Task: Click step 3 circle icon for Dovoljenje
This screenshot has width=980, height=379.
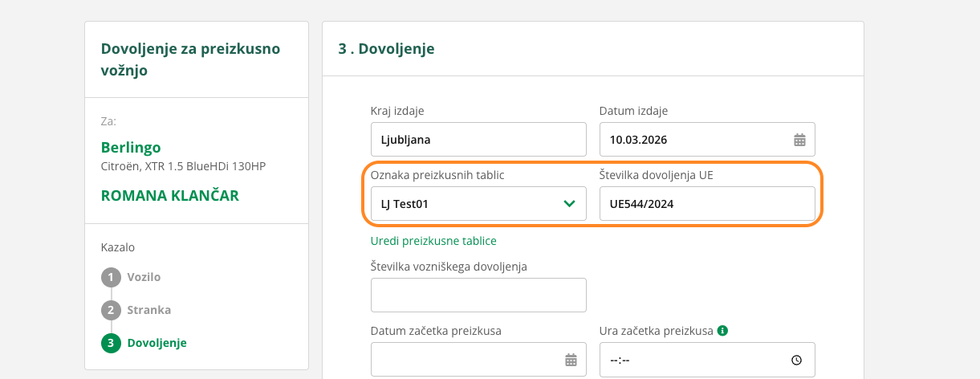Action: tap(110, 344)
